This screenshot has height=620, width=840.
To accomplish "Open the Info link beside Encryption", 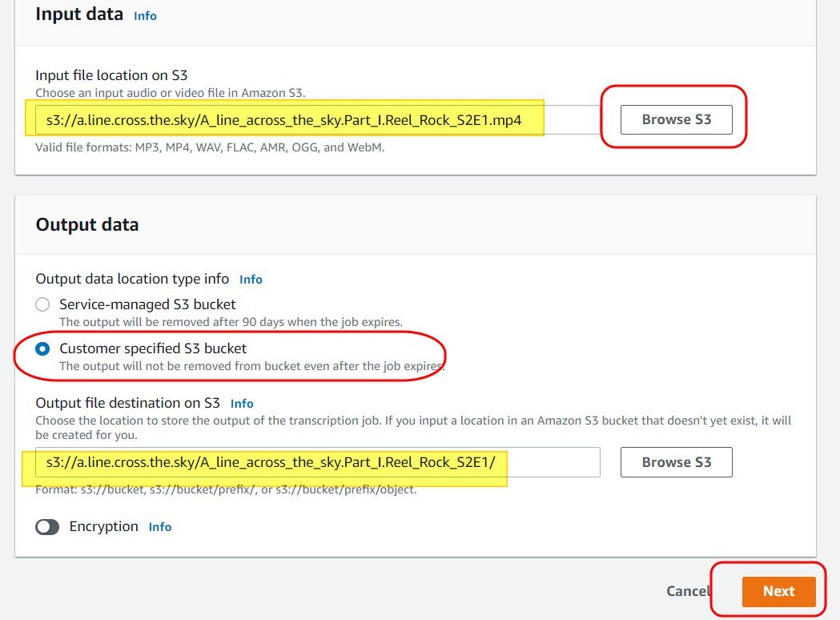I will [x=160, y=527].
